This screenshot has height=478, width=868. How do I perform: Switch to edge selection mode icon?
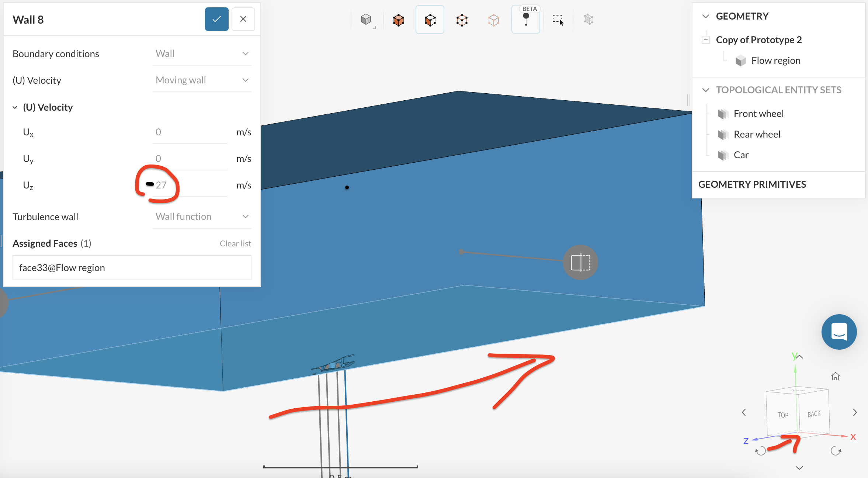pyautogui.click(x=462, y=20)
